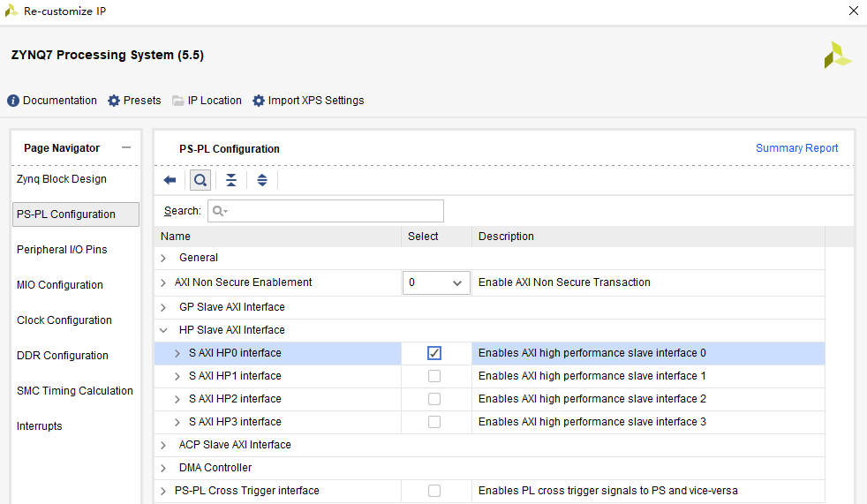Switch to Zynq Block Design page
The height and width of the screenshot is (504, 867).
coord(62,179)
